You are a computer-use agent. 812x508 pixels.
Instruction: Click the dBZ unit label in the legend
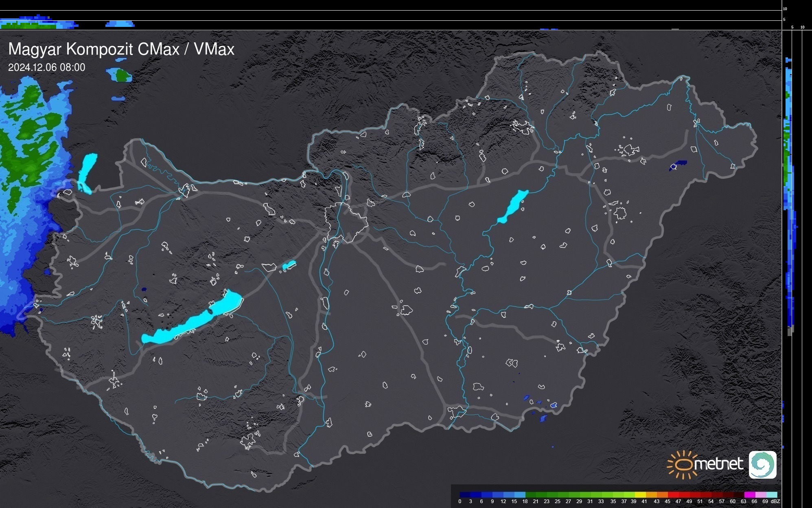click(x=775, y=501)
